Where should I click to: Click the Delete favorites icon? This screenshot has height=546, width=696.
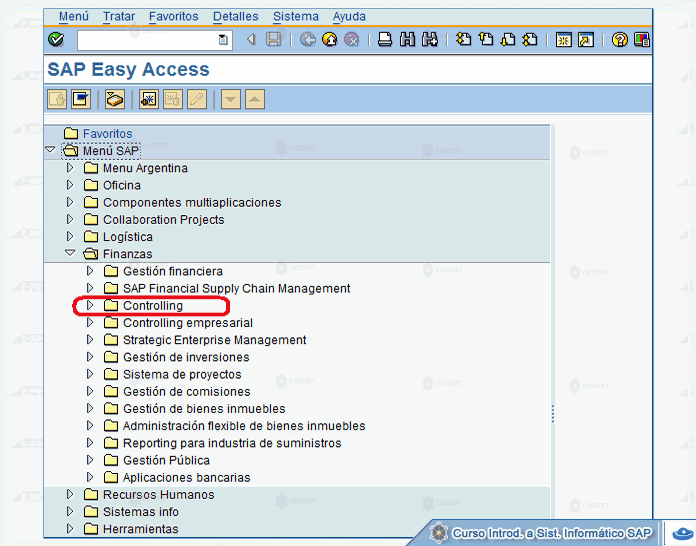coord(173,99)
